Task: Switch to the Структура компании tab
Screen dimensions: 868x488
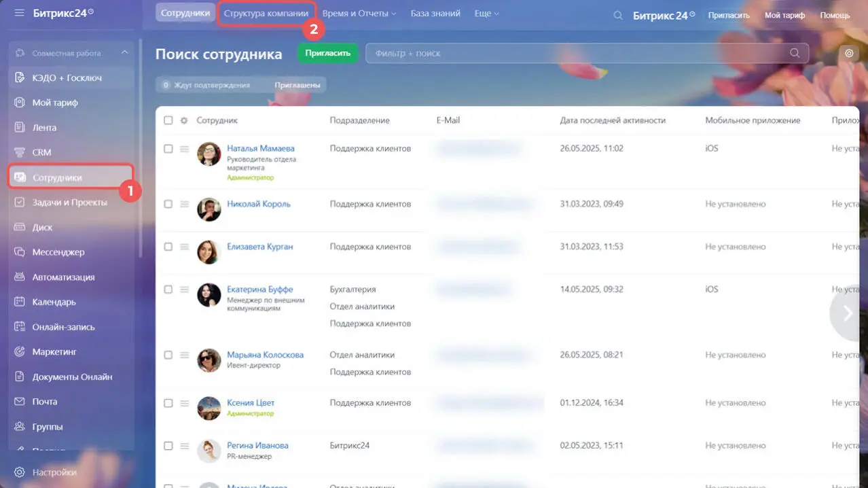Action: pyautogui.click(x=266, y=12)
